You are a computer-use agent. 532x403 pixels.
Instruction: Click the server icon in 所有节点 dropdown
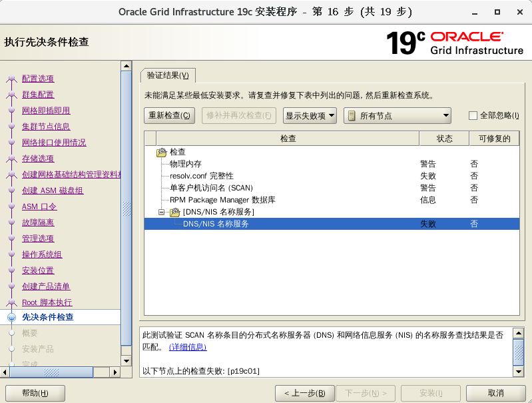click(x=352, y=116)
